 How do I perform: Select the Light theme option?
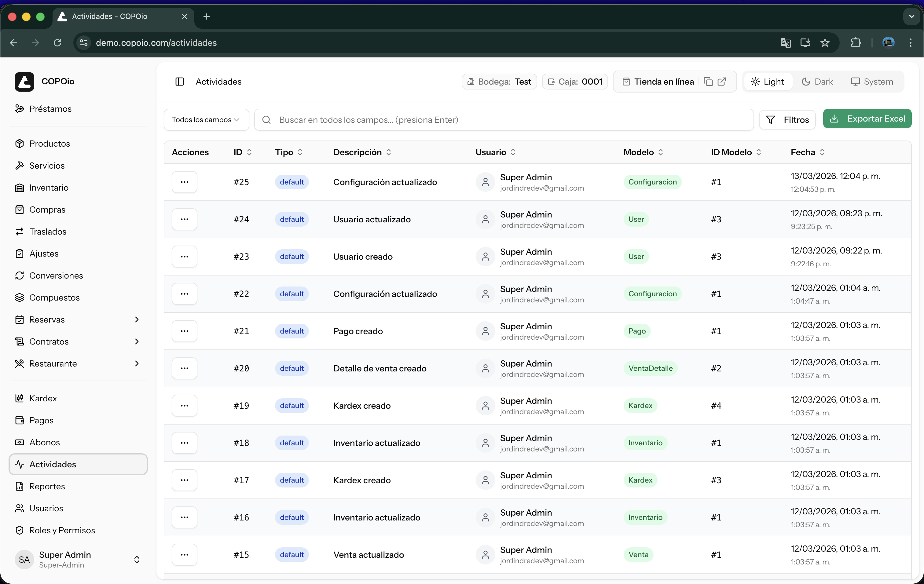768,82
